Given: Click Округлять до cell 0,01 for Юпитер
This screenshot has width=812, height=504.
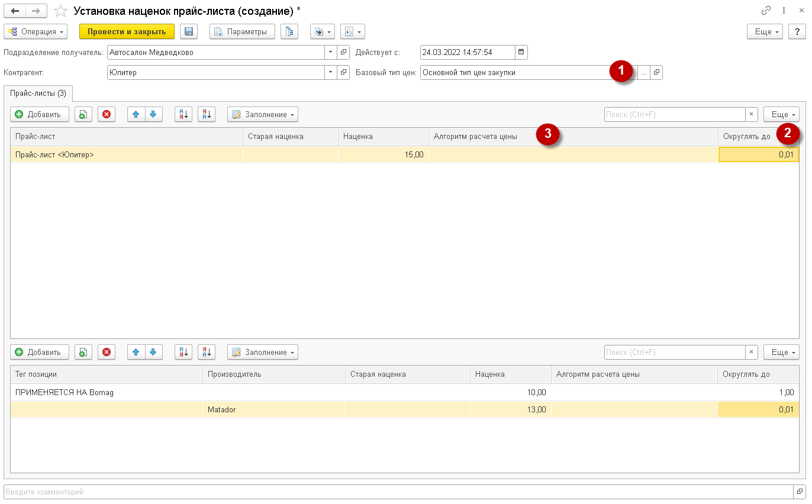Looking at the screenshot, I should (759, 154).
